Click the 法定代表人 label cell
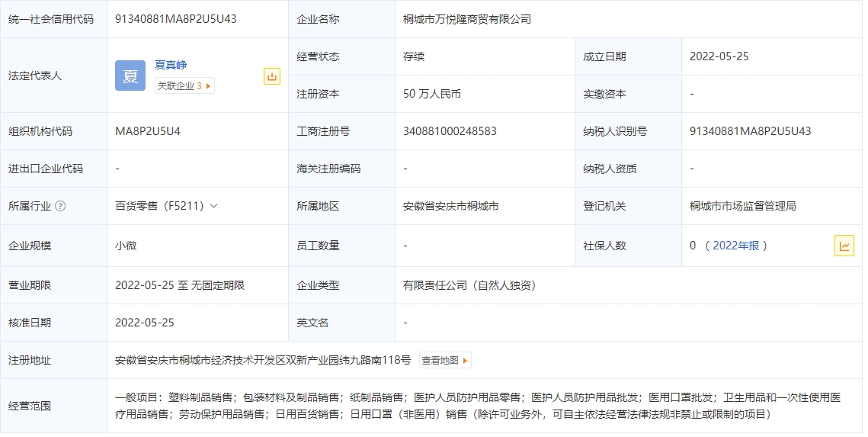868x437 pixels. click(x=53, y=76)
